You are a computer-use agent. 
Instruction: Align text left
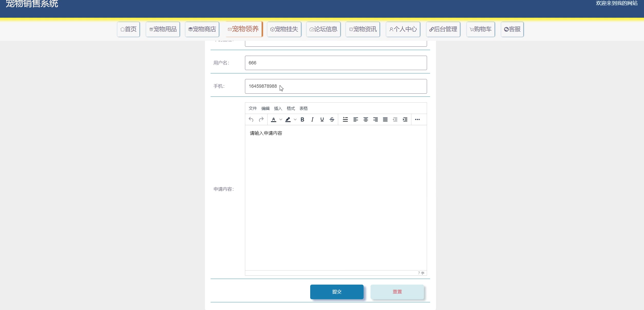[x=356, y=119]
